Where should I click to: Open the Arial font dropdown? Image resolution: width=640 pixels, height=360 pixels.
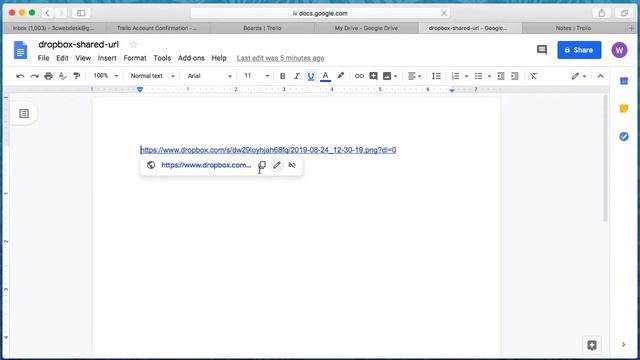point(209,76)
